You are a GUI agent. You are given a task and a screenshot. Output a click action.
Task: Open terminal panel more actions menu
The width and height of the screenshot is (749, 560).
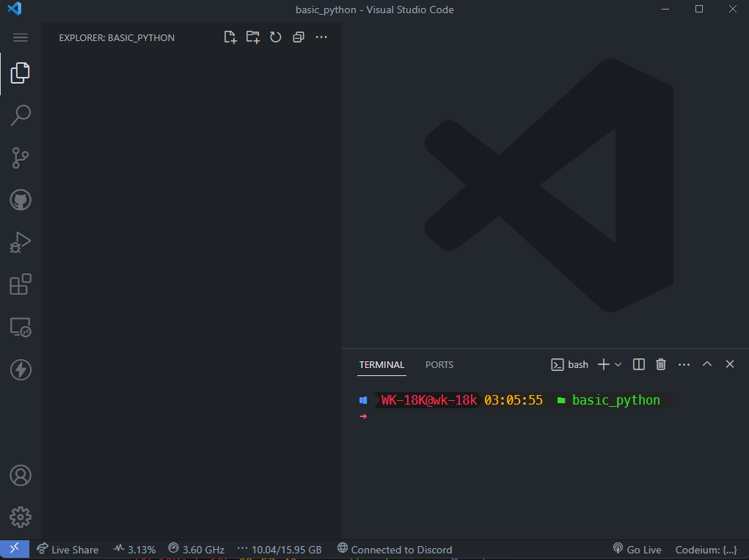684,365
